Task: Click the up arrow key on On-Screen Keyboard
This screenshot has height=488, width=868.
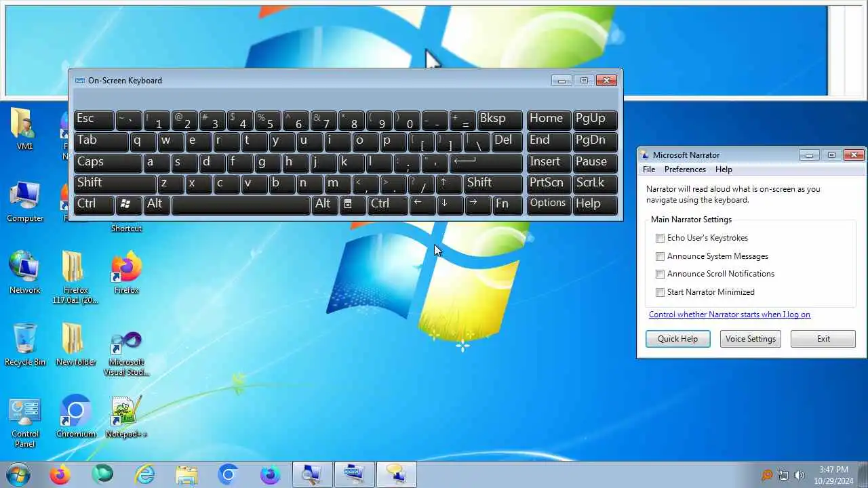Action: pos(450,184)
